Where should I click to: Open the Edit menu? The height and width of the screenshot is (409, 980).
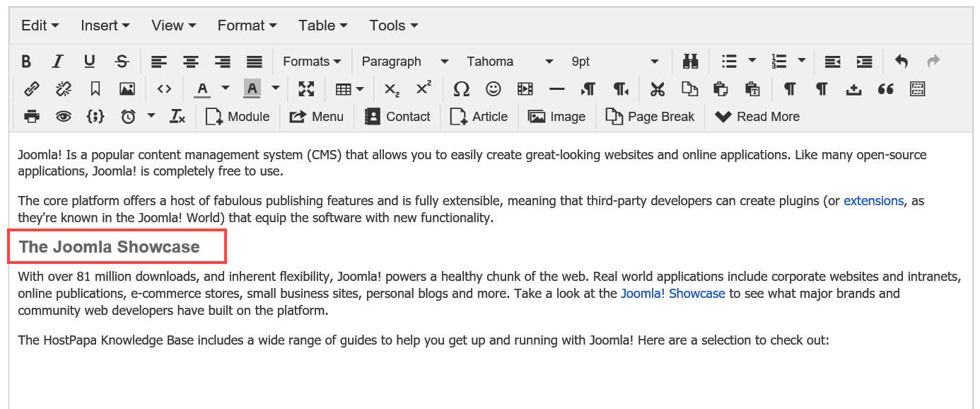(x=40, y=25)
